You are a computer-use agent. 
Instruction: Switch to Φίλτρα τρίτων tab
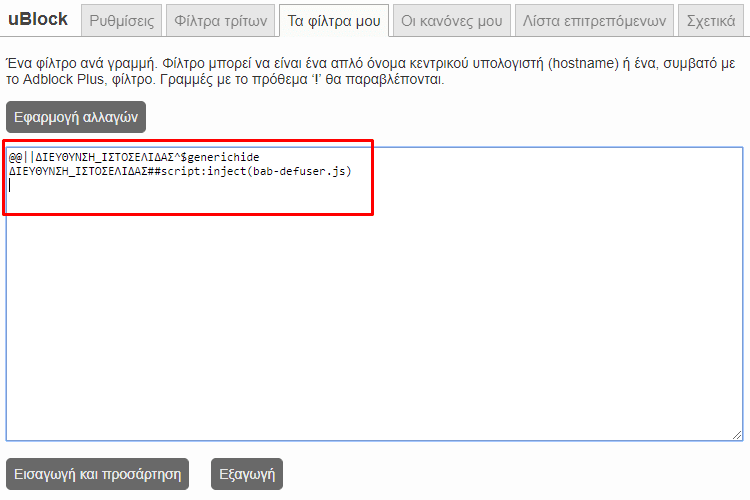click(221, 21)
